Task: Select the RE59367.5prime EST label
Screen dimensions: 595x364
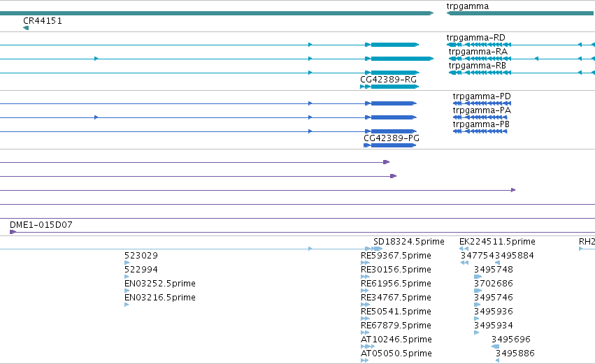Action: (396, 256)
